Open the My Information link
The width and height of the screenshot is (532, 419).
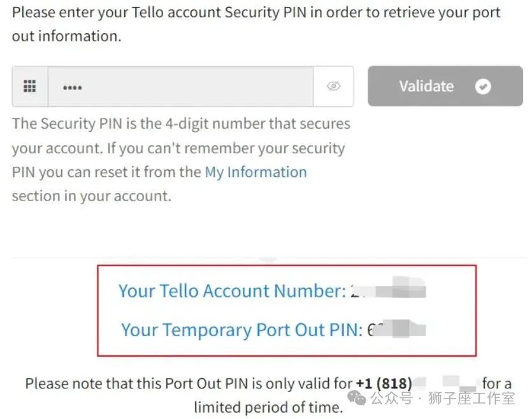pos(255,172)
